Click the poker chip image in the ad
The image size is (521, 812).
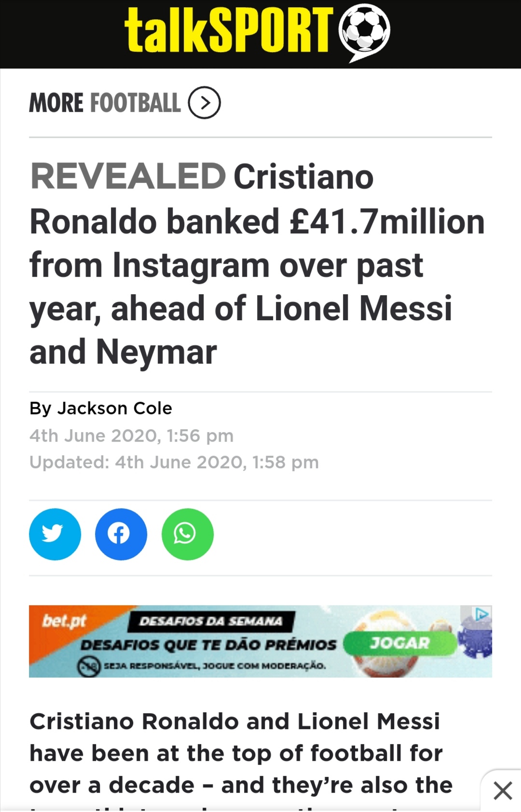pyautogui.click(x=475, y=640)
